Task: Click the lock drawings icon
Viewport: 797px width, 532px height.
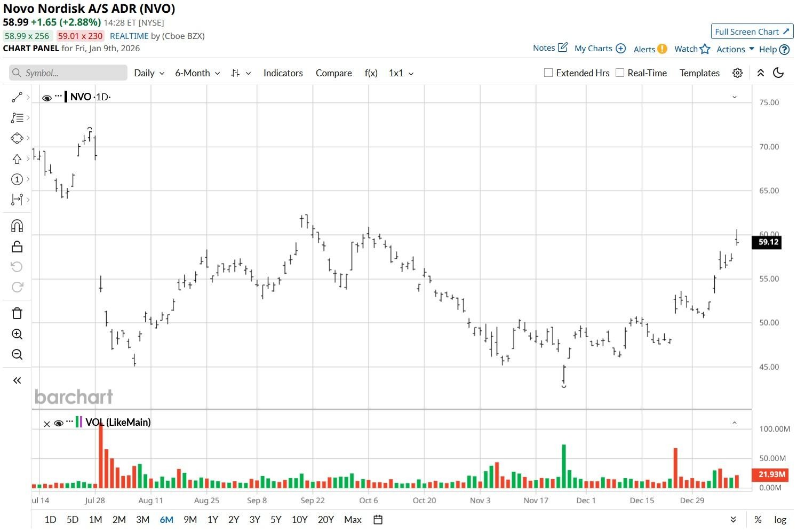Action: [x=17, y=246]
